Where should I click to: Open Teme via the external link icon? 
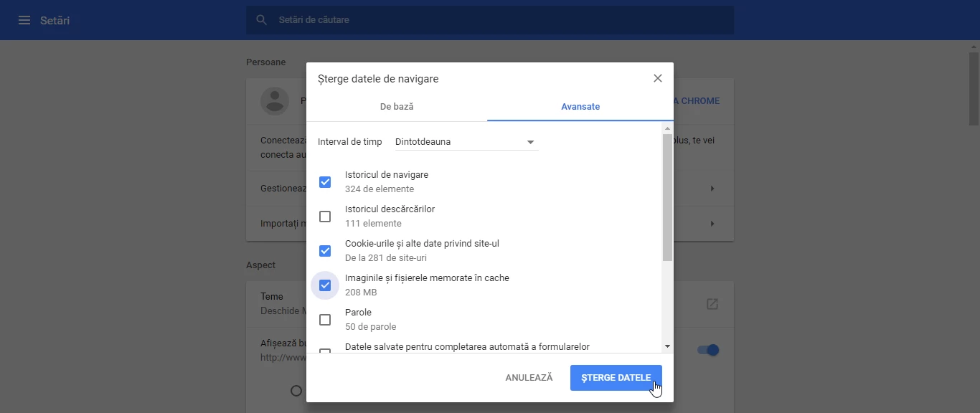tap(712, 304)
